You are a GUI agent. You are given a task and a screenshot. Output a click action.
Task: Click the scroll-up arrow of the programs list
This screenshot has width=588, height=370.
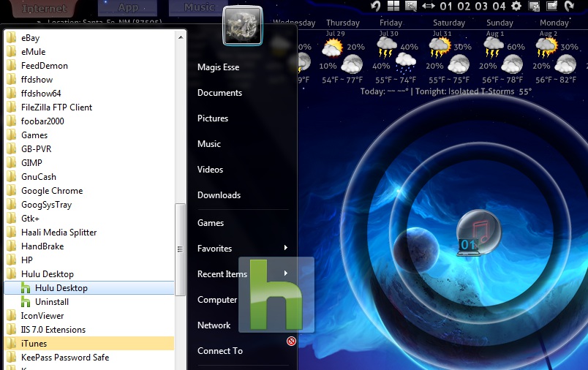[x=181, y=37]
